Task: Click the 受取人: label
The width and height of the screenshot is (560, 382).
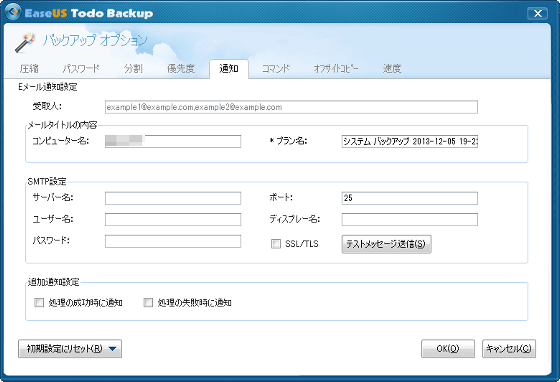Action: (x=47, y=106)
